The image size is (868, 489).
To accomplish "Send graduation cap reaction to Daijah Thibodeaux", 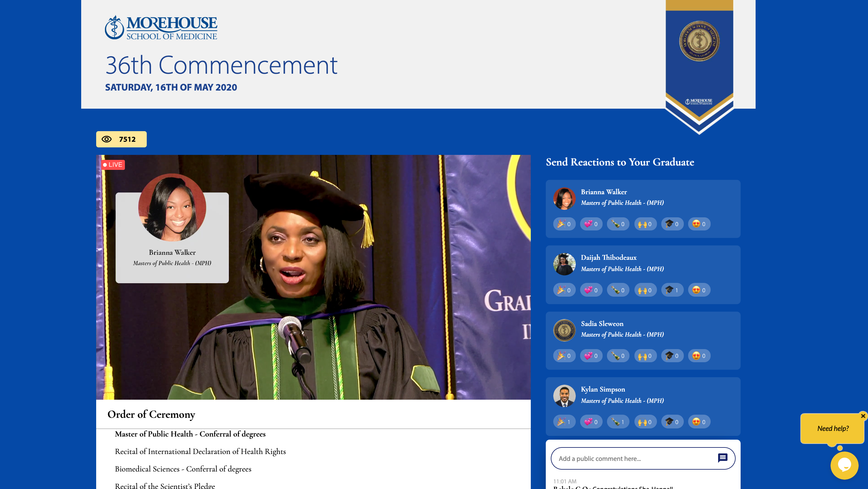I will [x=672, y=290].
